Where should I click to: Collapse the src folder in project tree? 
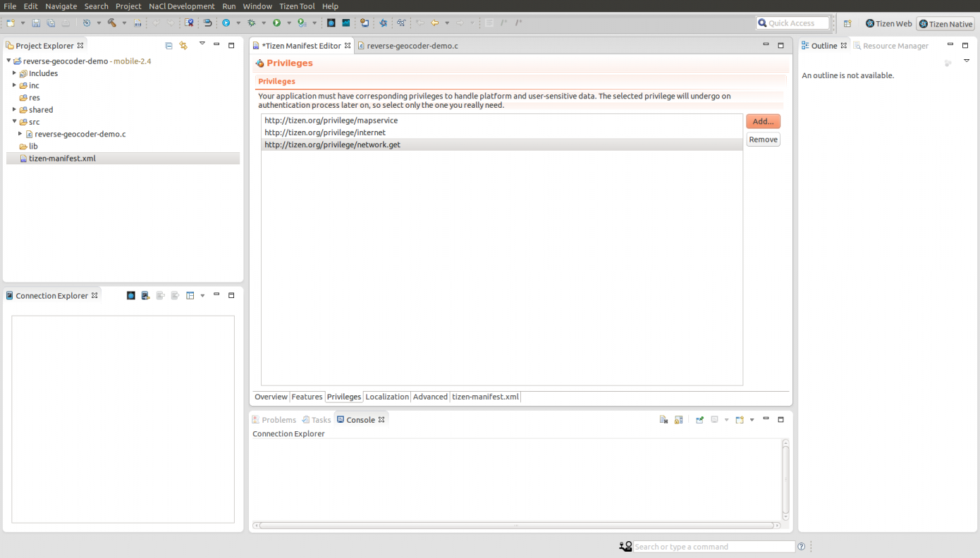coord(14,122)
